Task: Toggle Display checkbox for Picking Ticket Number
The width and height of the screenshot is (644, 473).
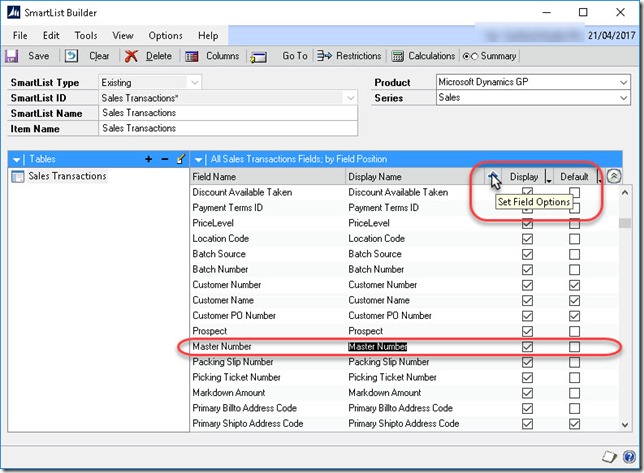Action: pyautogui.click(x=527, y=378)
